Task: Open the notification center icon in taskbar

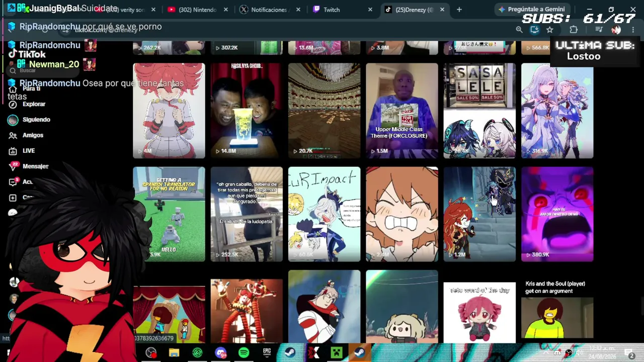Action: [629, 353]
